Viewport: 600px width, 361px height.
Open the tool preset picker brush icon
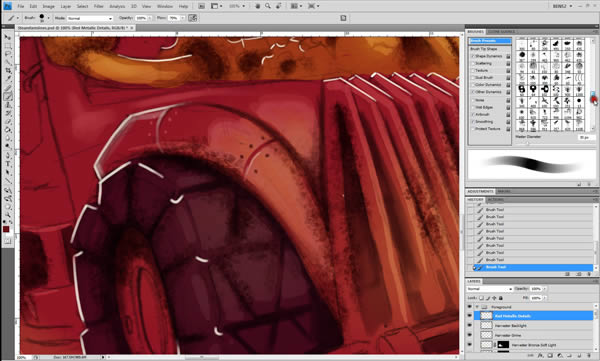11,18
